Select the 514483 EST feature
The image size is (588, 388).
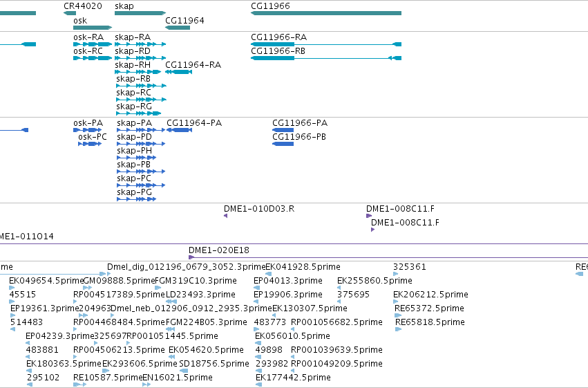click(12, 329)
